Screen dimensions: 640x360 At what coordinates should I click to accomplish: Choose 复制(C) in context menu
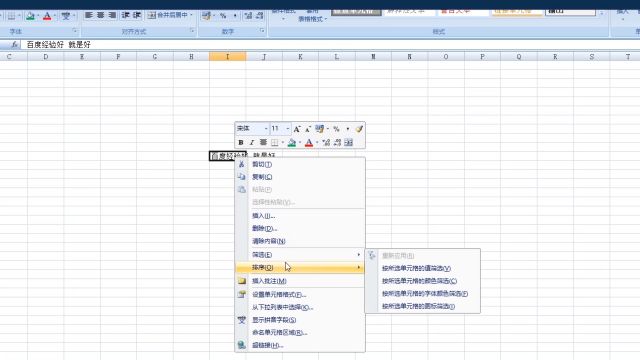[x=300, y=177]
